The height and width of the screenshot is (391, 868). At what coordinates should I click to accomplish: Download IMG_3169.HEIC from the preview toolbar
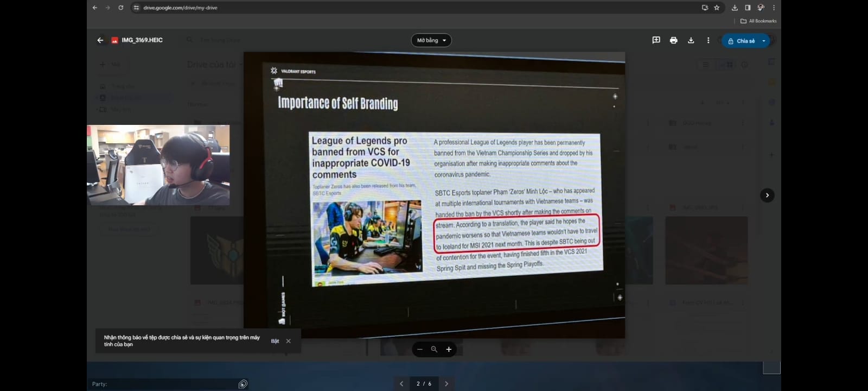pos(691,40)
